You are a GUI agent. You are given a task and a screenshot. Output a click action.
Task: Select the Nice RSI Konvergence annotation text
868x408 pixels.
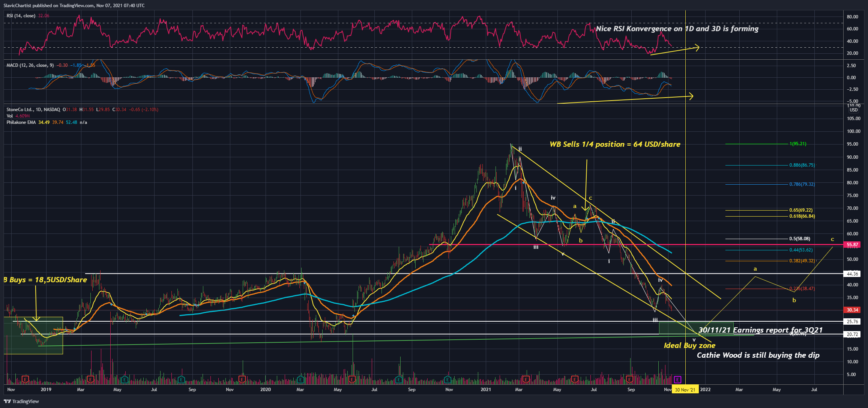(677, 29)
